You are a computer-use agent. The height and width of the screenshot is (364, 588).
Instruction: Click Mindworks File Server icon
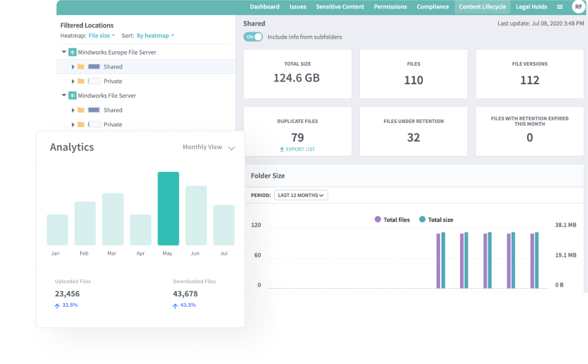click(73, 96)
